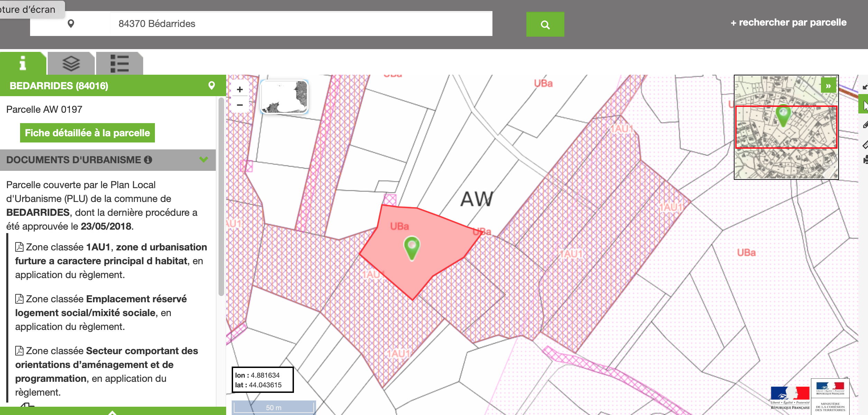
Task: Open the legend list tab
Action: 119,63
